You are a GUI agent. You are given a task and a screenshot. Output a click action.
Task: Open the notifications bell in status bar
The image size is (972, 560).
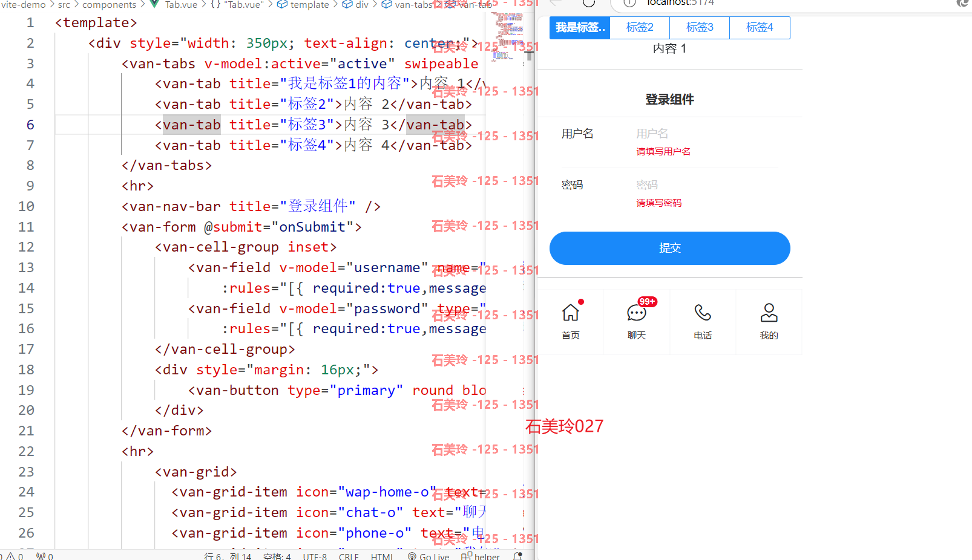click(x=517, y=556)
